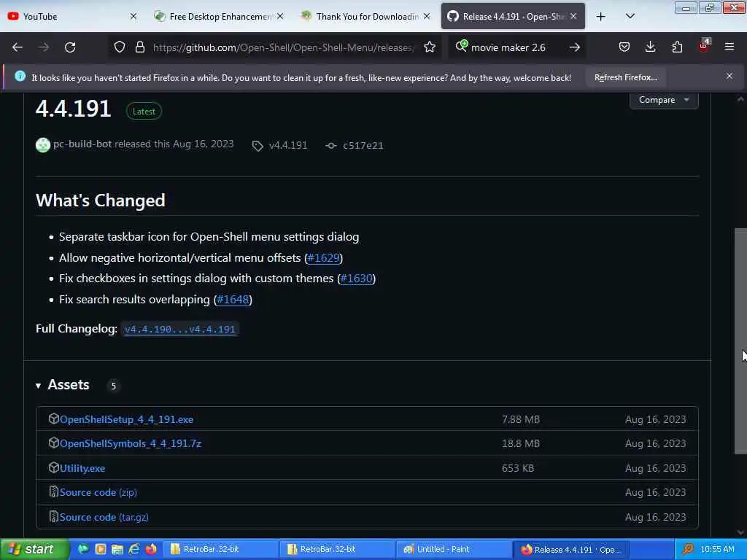Click the 653 KB file size
Viewport: 747px width, 560px height.
[x=517, y=468]
